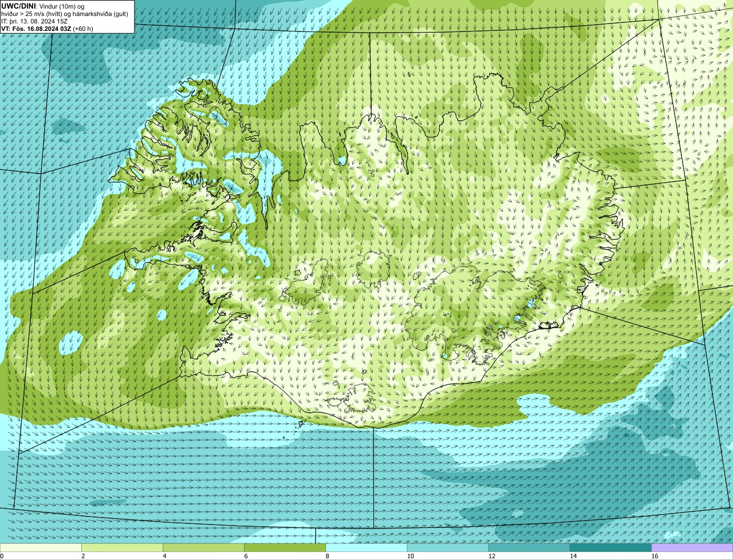Click the green 4–6 m/s legend swatch
Viewport: 733px width, 560px height.
[x=203, y=547]
